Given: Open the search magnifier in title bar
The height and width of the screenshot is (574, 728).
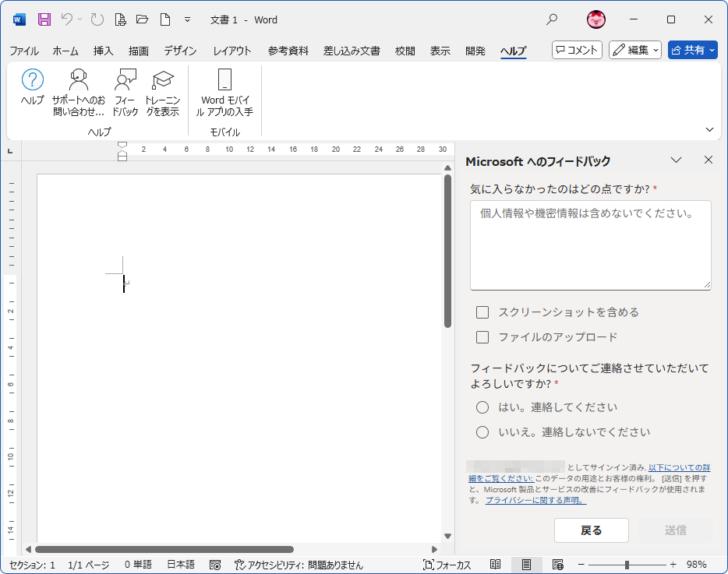Looking at the screenshot, I should coord(552,20).
